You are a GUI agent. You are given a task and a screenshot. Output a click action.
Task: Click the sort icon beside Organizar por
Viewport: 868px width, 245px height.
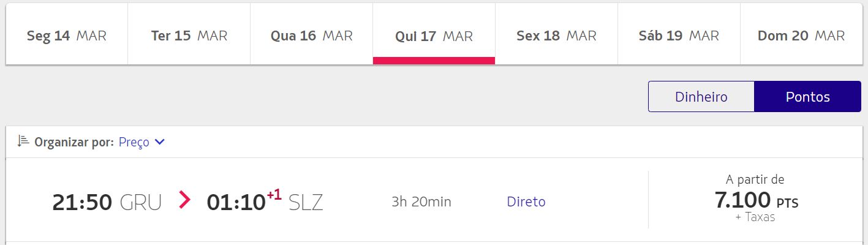coord(23,141)
